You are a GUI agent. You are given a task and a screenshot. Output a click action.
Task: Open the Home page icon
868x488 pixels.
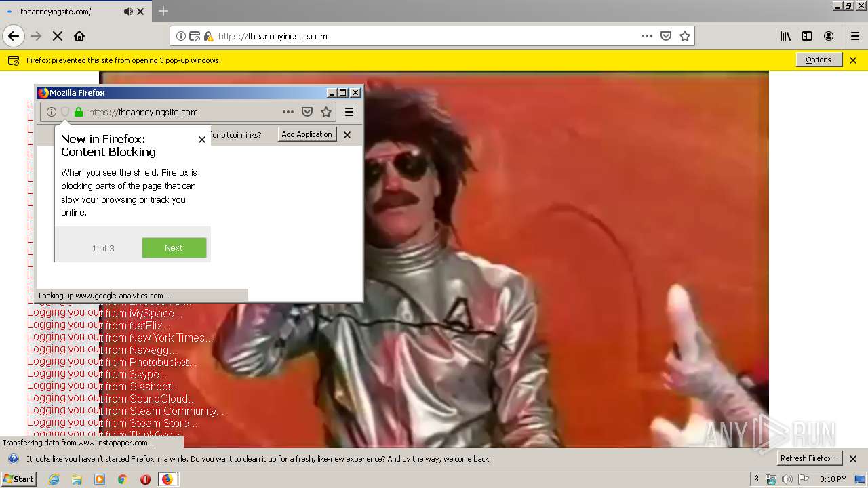coord(79,36)
